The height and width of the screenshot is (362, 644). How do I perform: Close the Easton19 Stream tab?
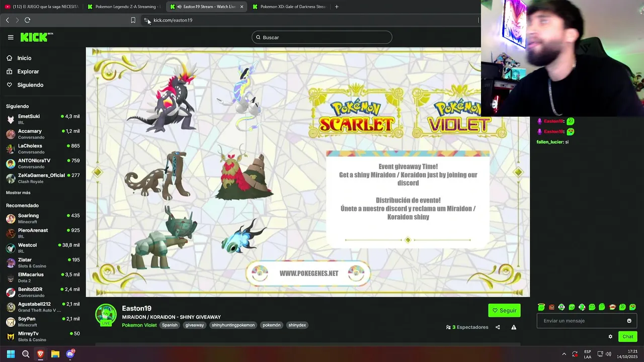[x=242, y=7]
